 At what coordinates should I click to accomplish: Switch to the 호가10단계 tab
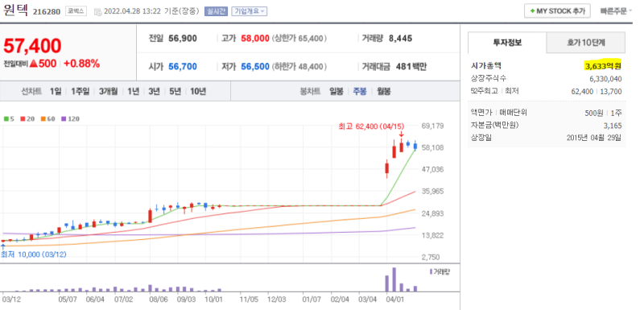coord(586,43)
